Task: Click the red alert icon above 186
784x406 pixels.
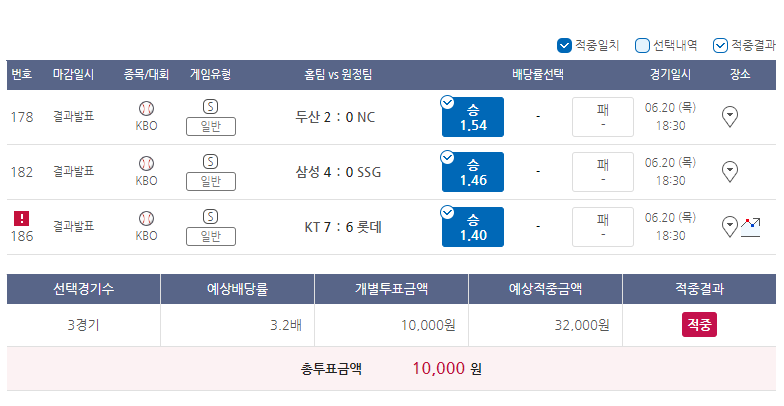Action: point(22,218)
